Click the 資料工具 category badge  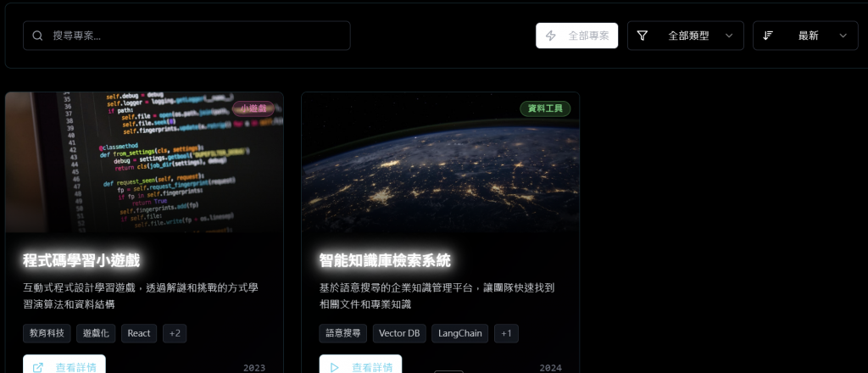[545, 109]
